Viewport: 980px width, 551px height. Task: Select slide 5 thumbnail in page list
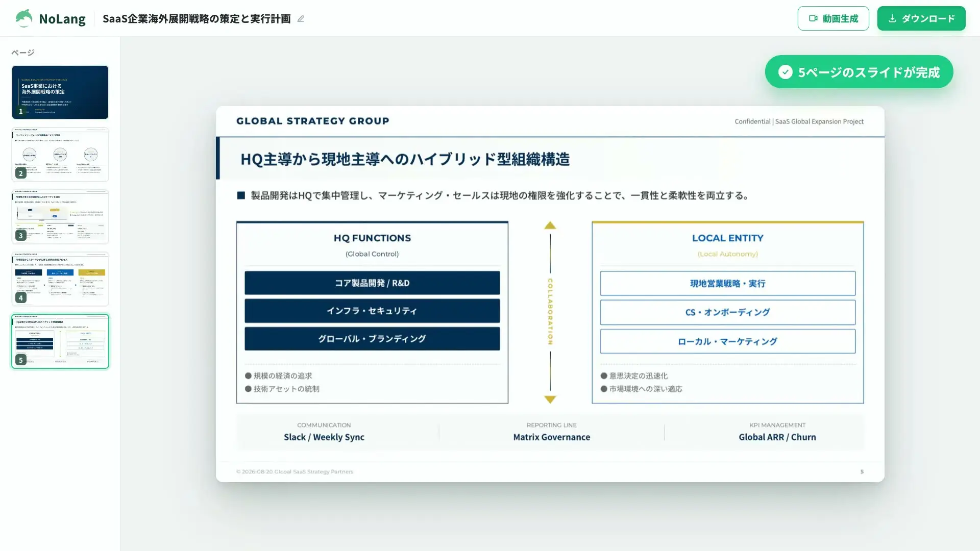tap(60, 341)
